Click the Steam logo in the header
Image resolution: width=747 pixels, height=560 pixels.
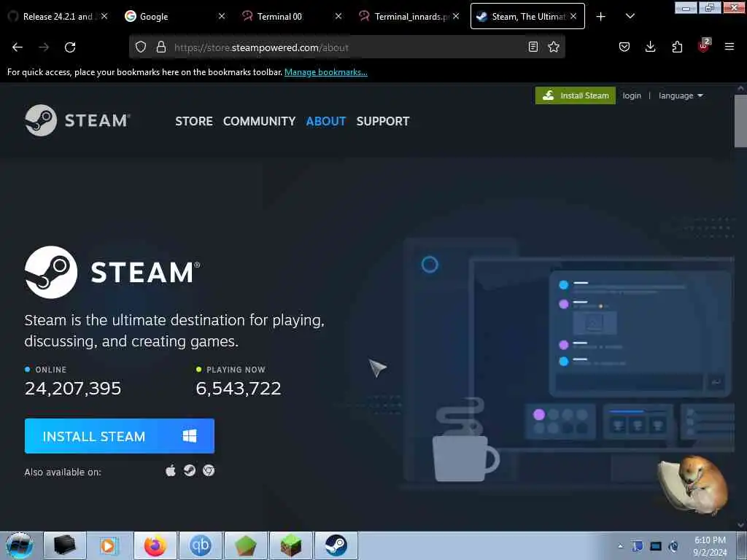pos(77,120)
